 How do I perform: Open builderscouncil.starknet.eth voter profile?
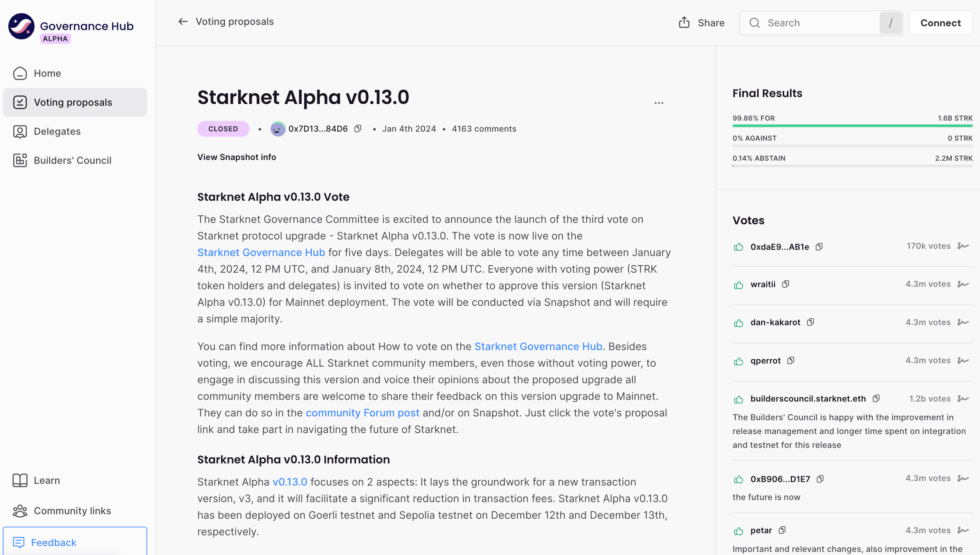(x=808, y=398)
